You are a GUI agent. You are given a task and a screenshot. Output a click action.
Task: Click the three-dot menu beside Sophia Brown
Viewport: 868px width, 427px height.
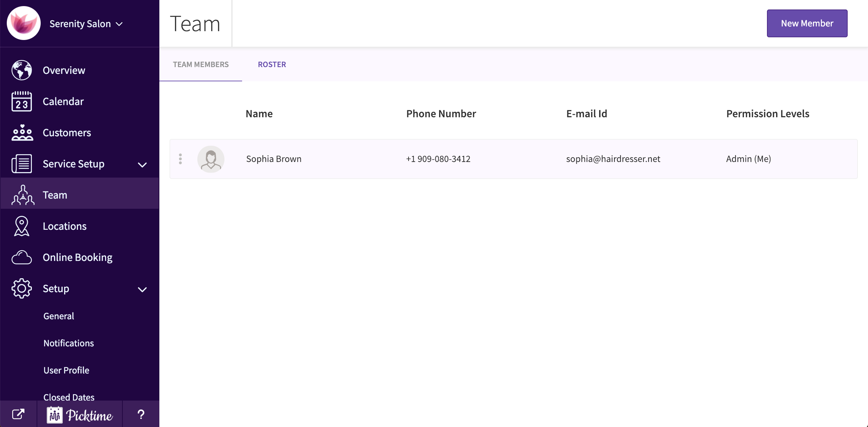click(x=180, y=159)
